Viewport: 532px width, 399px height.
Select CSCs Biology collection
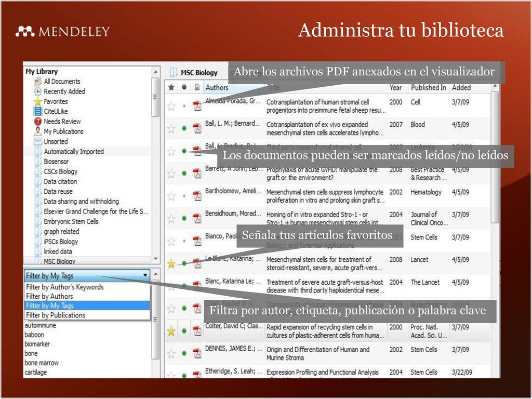pyautogui.click(x=61, y=171)
